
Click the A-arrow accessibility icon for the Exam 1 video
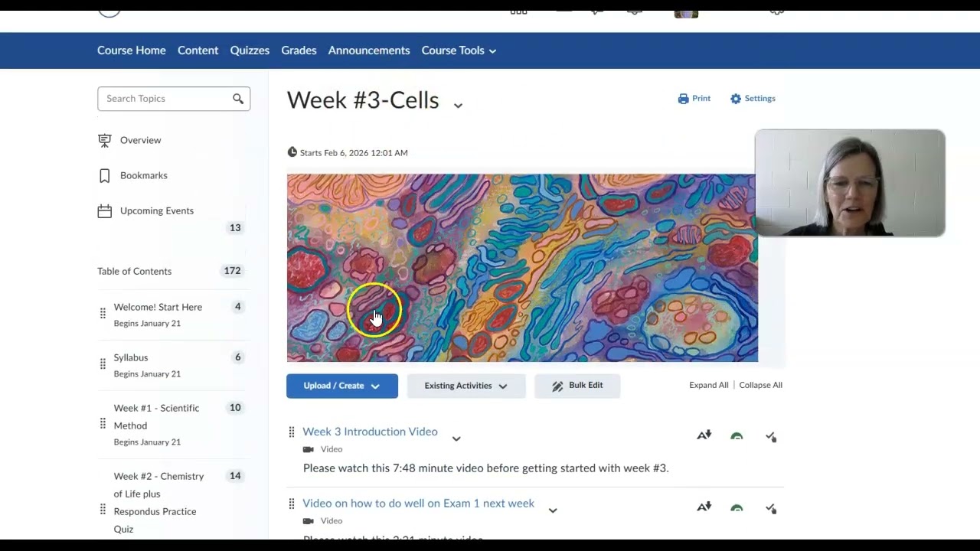tap(704, 507)
